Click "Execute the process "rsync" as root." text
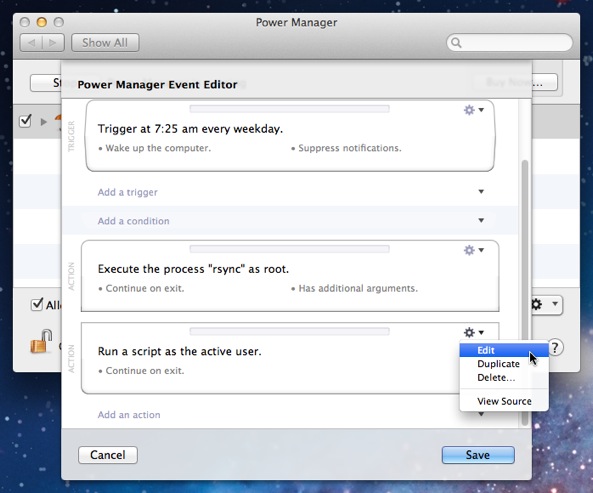Screen dimensions: 593x493 point(193,269)
